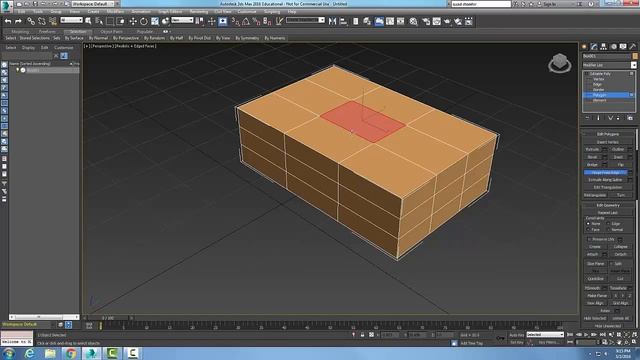Activate the Select and Move tool
Image resolution: width=640 pixels, height=360 pixels.
(133, 21)
